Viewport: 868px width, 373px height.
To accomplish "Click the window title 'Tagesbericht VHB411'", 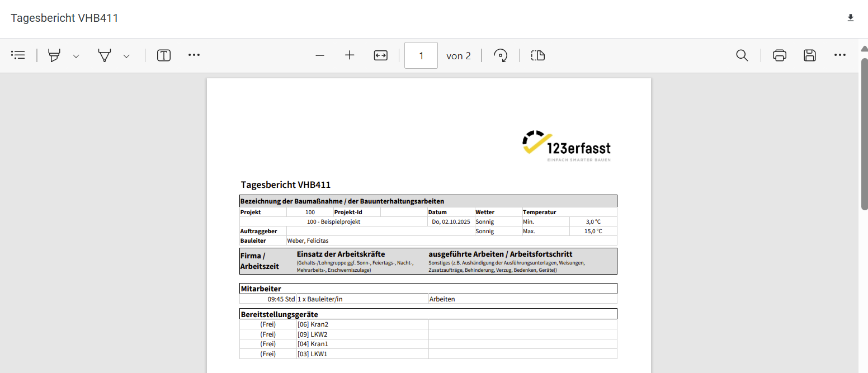I will pyautogui.click(x=64, y=18).
